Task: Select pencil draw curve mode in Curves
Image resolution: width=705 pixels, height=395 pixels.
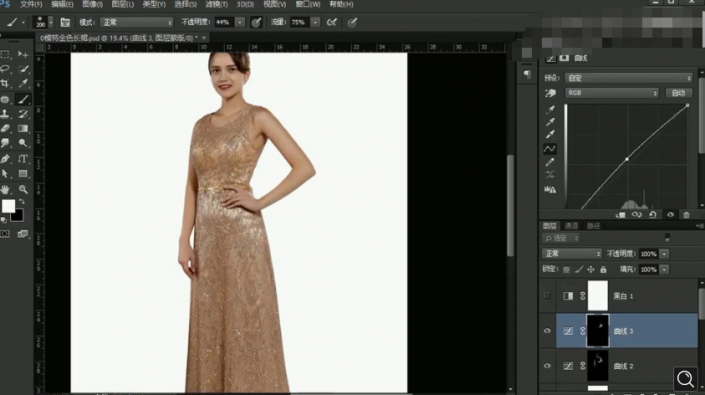Action: click(x=550, y=162)
